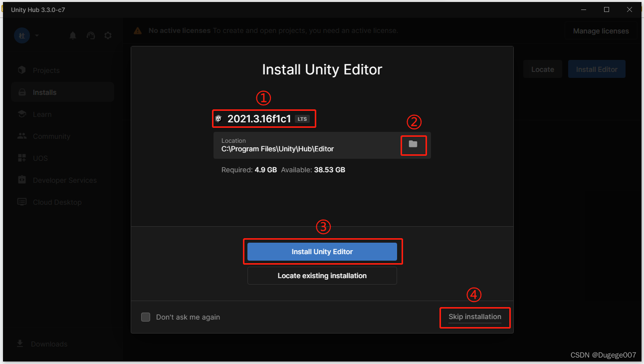The image size is (644, 364).
Task: Click the Unity Hub 3.3.0-c7 window title
Action: coord(38,10)
